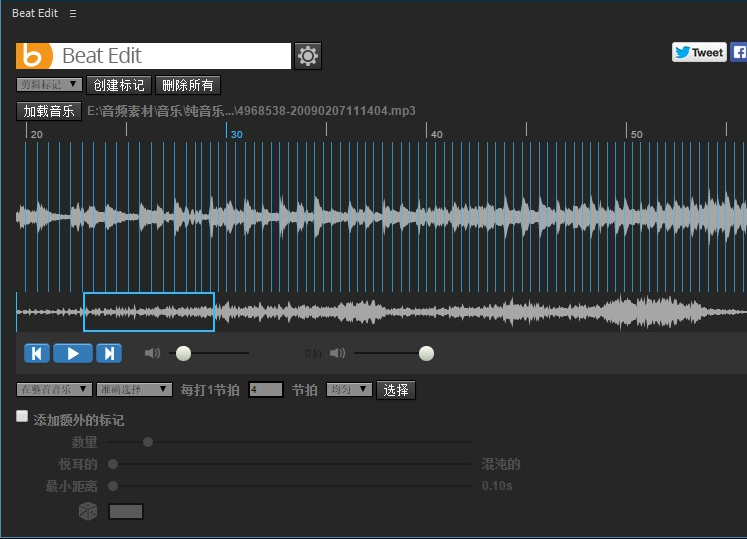Screen dimensions: 747x539
Task: Jump to previous beat button
Action: click(37, 354)
